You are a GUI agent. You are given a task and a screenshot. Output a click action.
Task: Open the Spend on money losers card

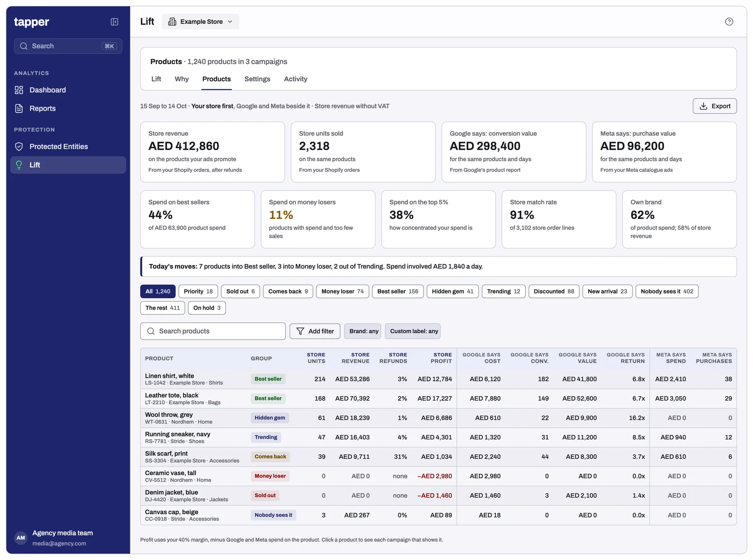point(318,219)
